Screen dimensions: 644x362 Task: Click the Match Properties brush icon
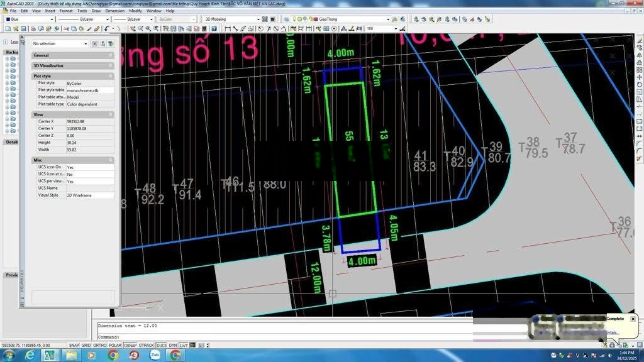coord(97,28)
